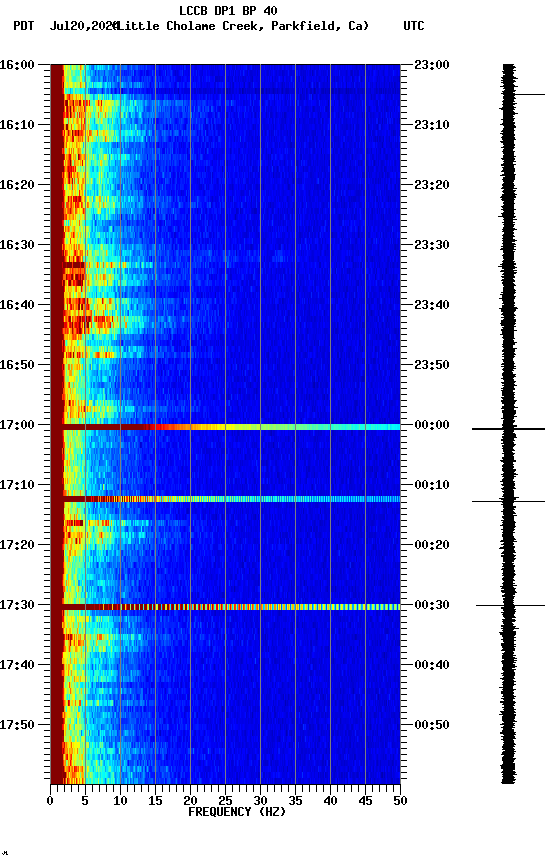Viewport: 552px width, 864px height.
Task: Select the "Jul20,2020" date text
Action: [84, 26]
